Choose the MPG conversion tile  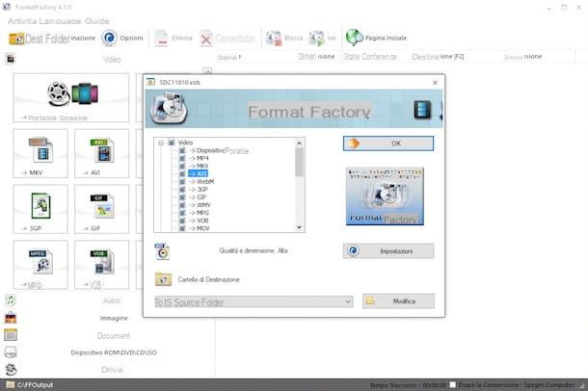[40, 265]
